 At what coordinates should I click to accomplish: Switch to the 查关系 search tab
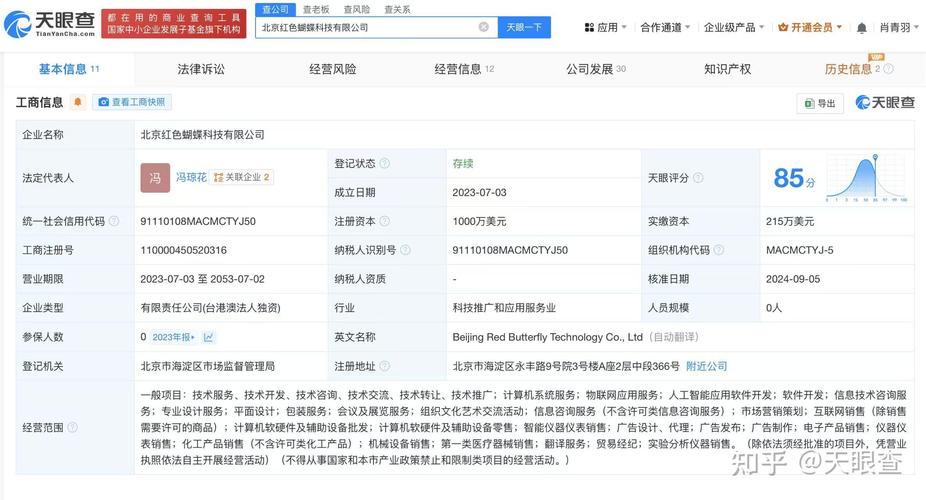click(x=397, y=9)
